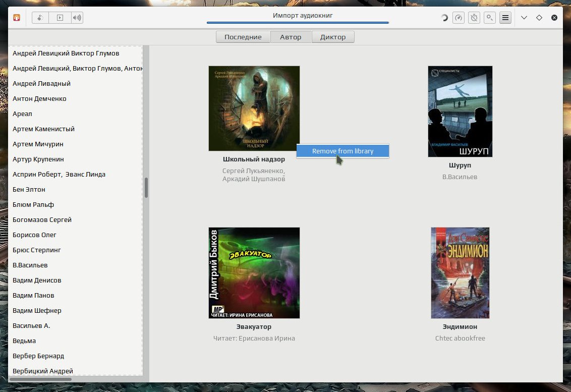Screen dimensions: 571x392
Task: Open the playback speed control
Action: 459,18
